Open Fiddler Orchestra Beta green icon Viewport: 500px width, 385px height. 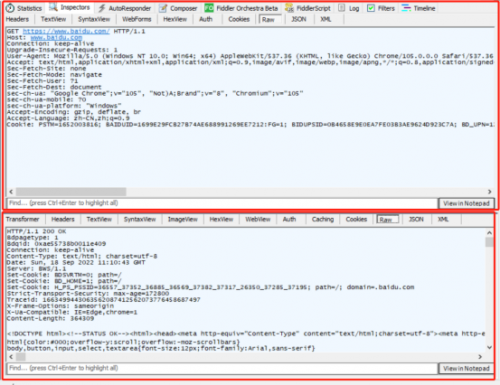[x=209, y=8]
